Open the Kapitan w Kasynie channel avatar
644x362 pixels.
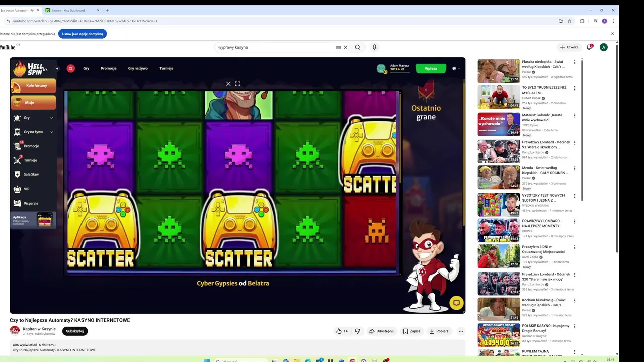coord(15,331)
